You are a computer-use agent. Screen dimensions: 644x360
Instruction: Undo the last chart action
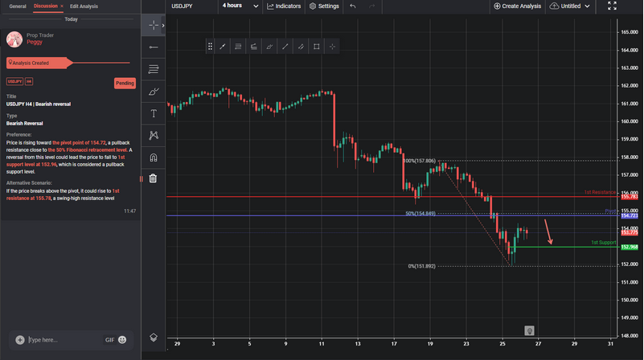(352, 6)
